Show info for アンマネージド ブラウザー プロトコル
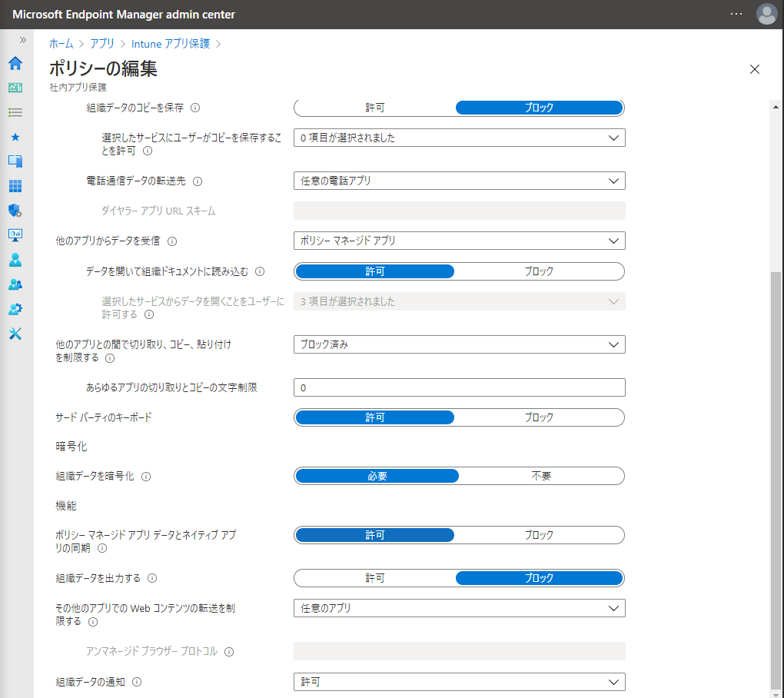The height and width of the screenshot is (698, 784). tap(229, 652)
